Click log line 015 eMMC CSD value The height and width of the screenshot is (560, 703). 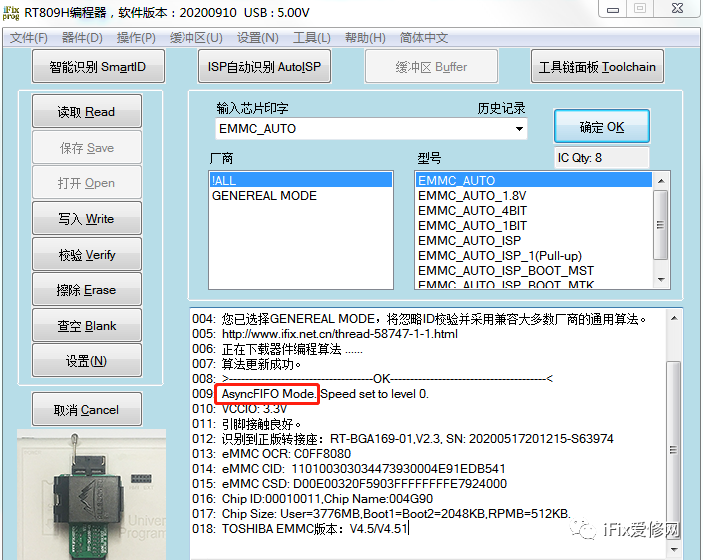tap(350, 484)
